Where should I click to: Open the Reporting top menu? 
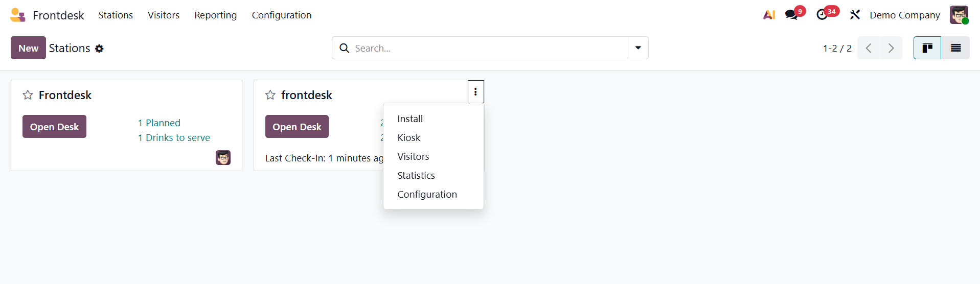click(x=215, y=15)
